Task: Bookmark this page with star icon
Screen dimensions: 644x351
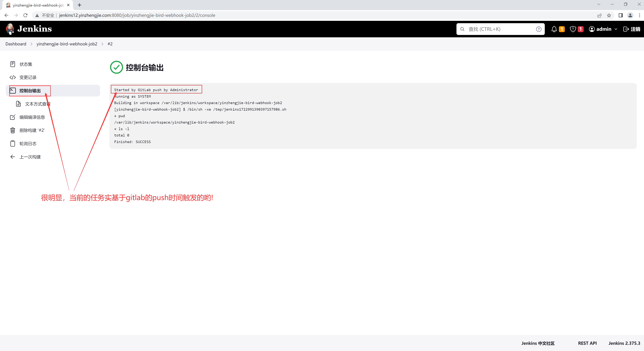Action: [x=609, y=15]
